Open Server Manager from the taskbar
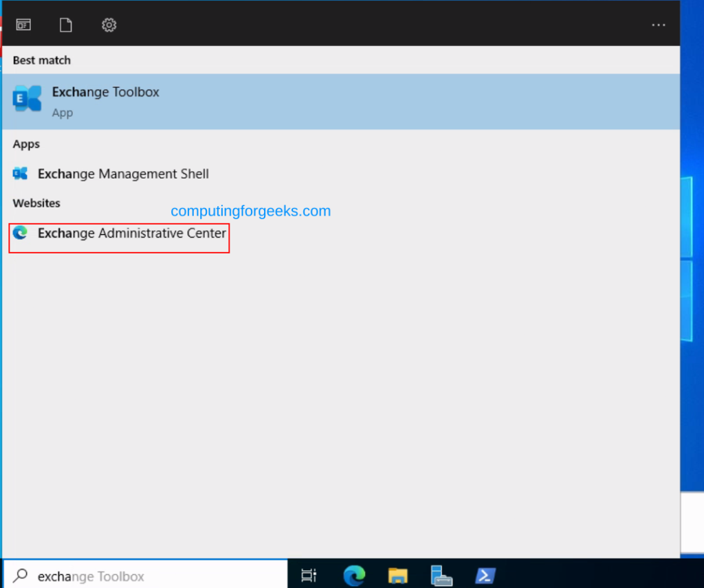704x588 pixels. point(442,576)
